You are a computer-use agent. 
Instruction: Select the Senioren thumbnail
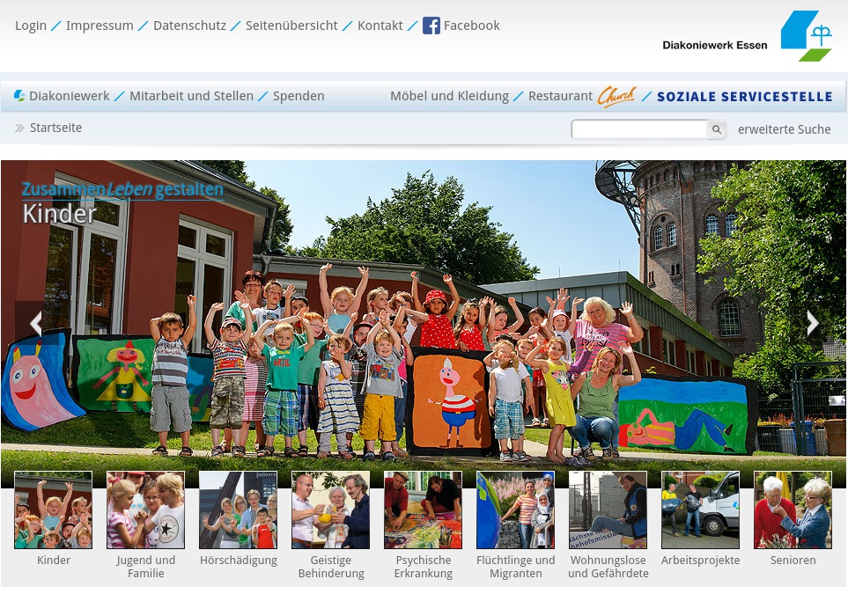click(x=793, y=510)
